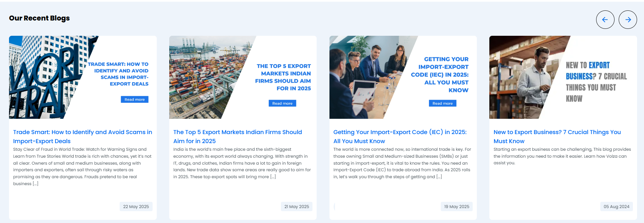Click the Volza export business excerpt text
The height and width of the screenshot is (223, 644).
(562, 156)
